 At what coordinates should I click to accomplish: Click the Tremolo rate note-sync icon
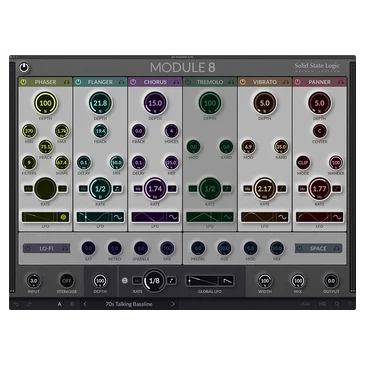coord(227,189)
